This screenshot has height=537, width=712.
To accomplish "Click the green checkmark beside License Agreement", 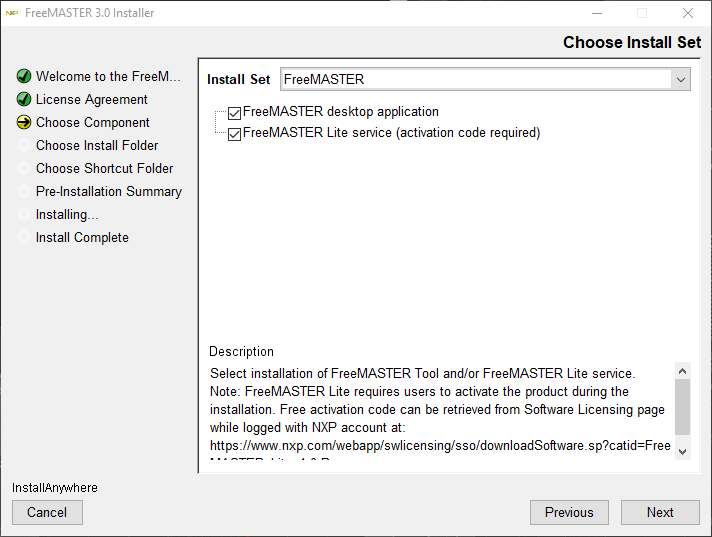I will tap(24, 99).
